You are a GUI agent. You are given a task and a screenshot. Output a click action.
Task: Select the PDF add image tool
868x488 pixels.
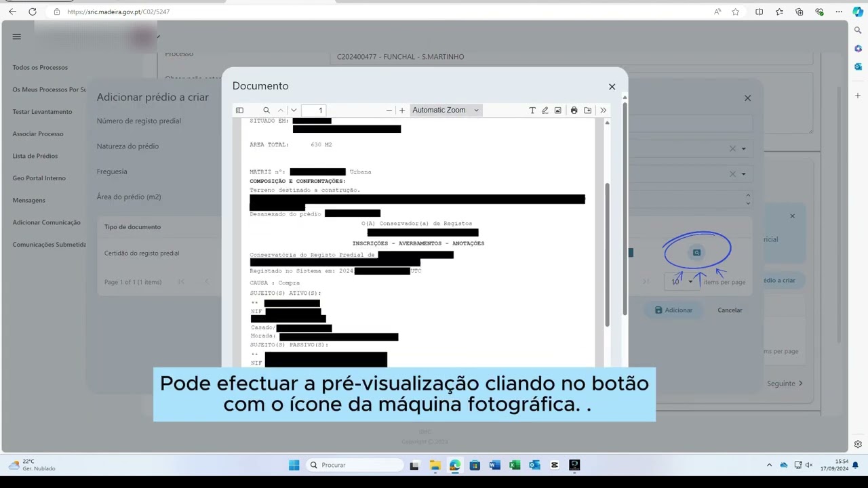click(x=557, y=110)
